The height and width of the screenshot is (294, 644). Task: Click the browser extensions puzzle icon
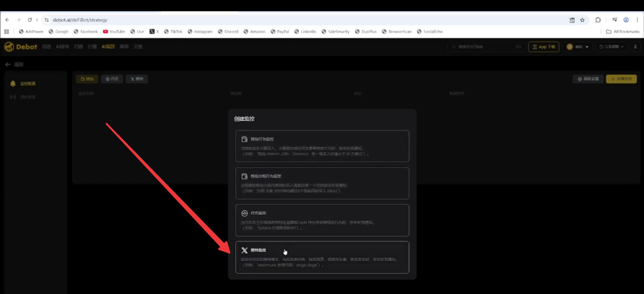[598, 20]
